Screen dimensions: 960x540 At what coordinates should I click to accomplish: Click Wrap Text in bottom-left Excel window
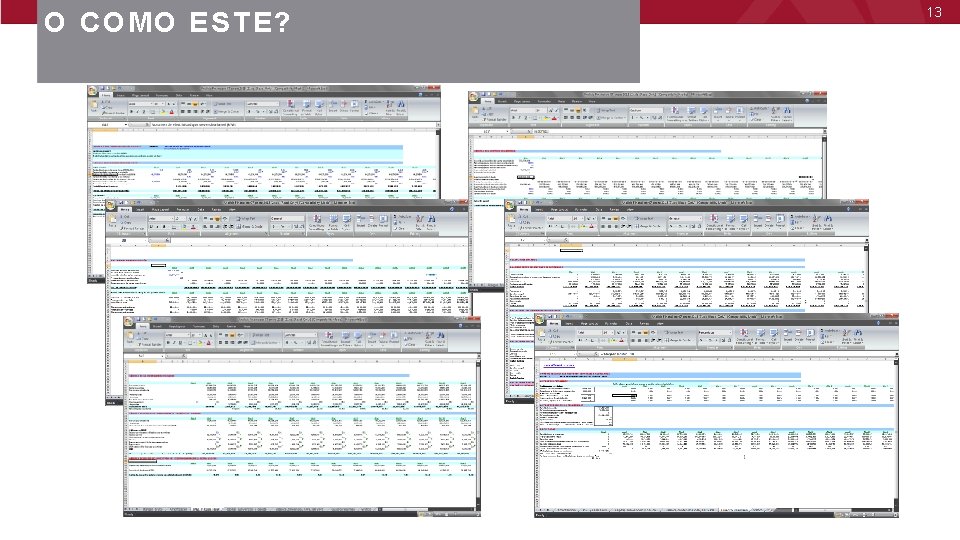pos(261,335)
